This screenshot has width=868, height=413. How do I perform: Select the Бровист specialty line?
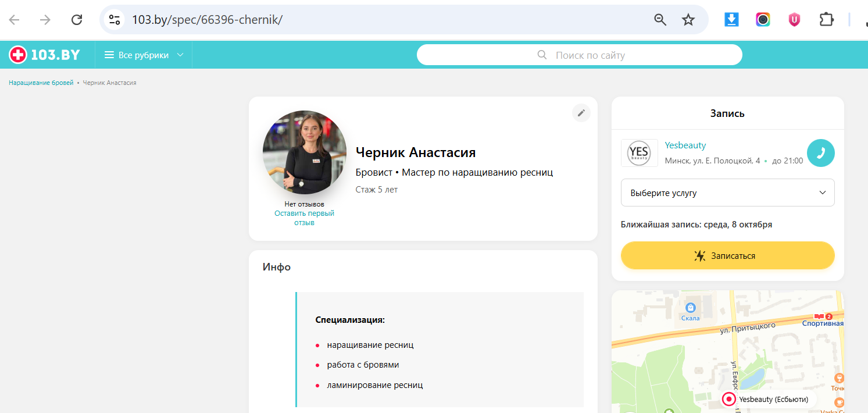(x=454, y=172)
